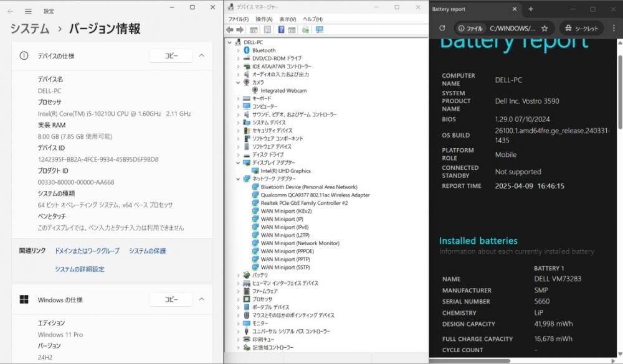Expand the モニター category
The image size is (623, 364).
click(x=238, y=323)
